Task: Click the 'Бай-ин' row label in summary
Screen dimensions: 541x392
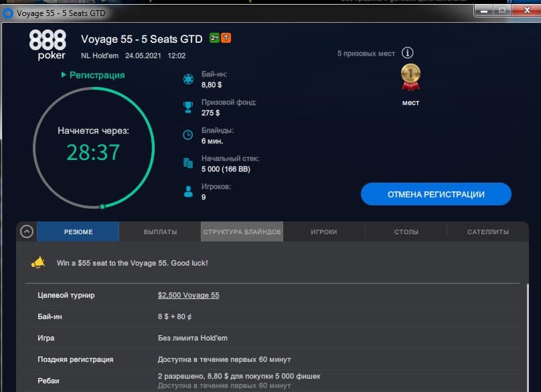Action: 50,316
